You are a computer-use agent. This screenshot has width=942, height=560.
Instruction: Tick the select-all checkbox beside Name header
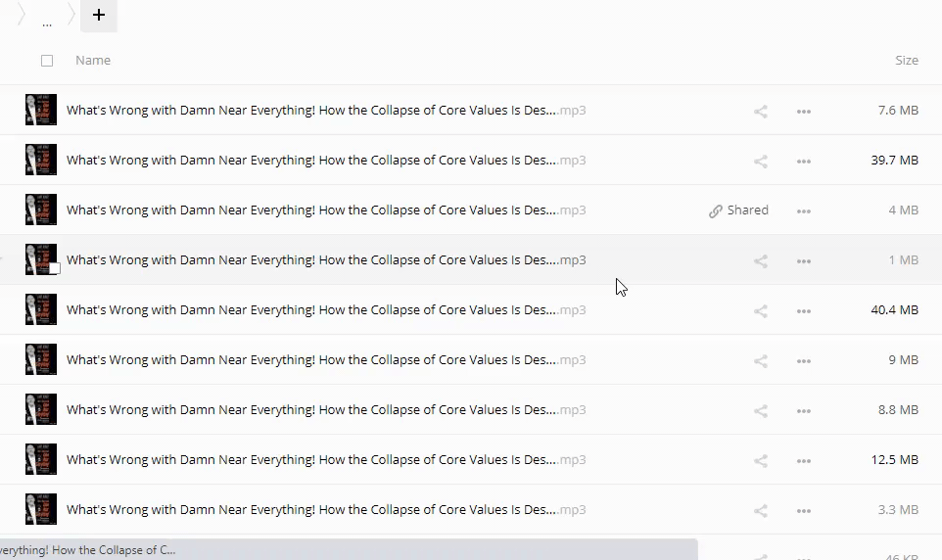coord(47,61)
